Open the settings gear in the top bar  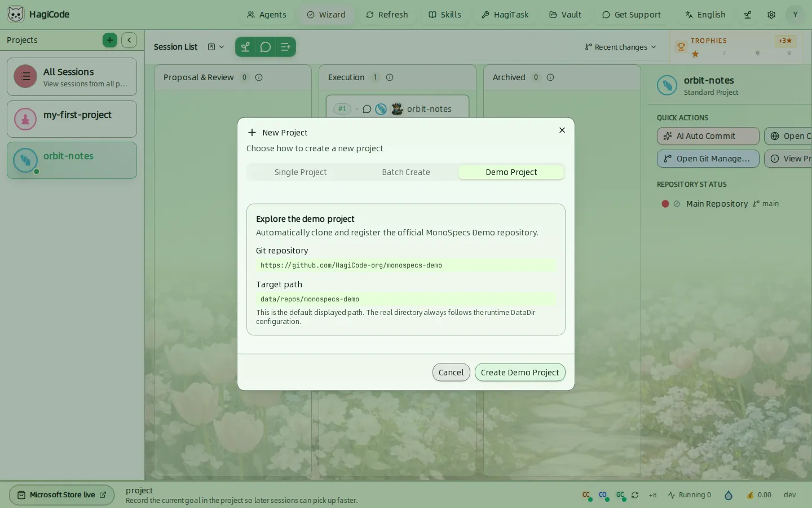point(771,15)
